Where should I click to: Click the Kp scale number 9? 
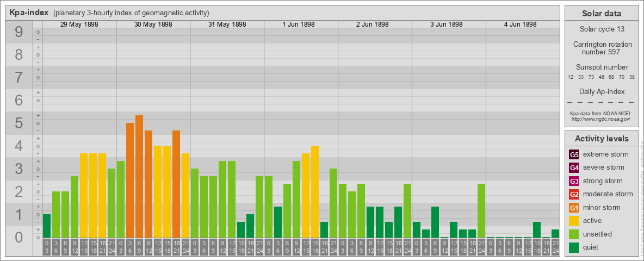tap(18, 32)
